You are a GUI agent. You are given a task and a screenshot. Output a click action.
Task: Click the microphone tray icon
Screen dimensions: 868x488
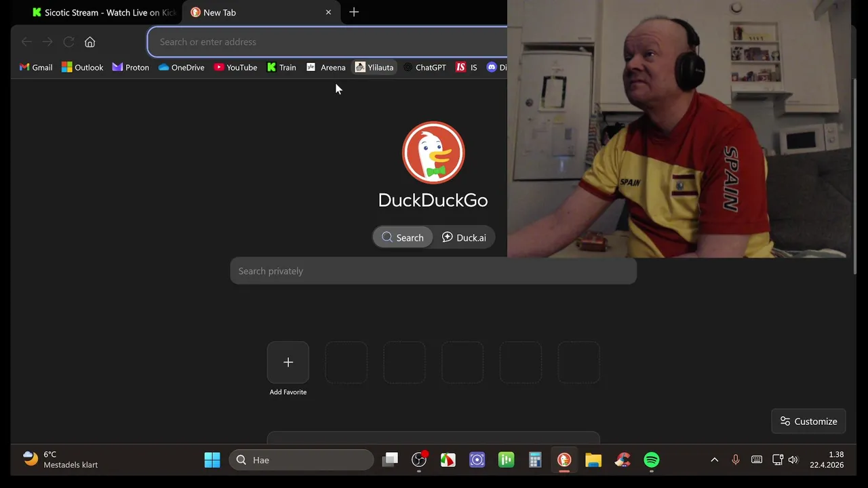tap(735, 460)
